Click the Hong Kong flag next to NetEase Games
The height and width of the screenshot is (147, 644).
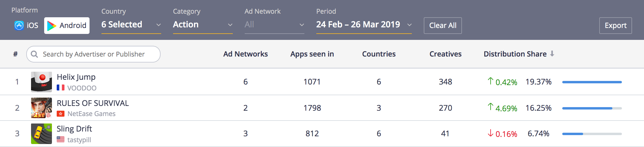(61, 114)
